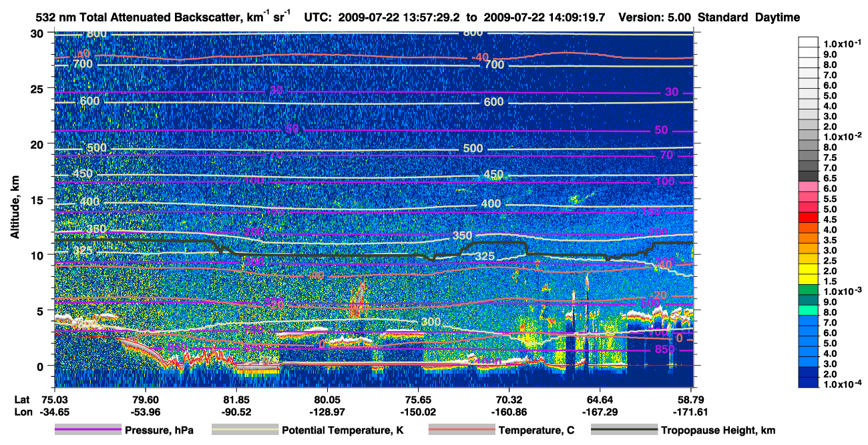The height and width of the screenshot is (445, 868).
Task: Click the longitude value -150.02
Action: (x=417, y=412)
